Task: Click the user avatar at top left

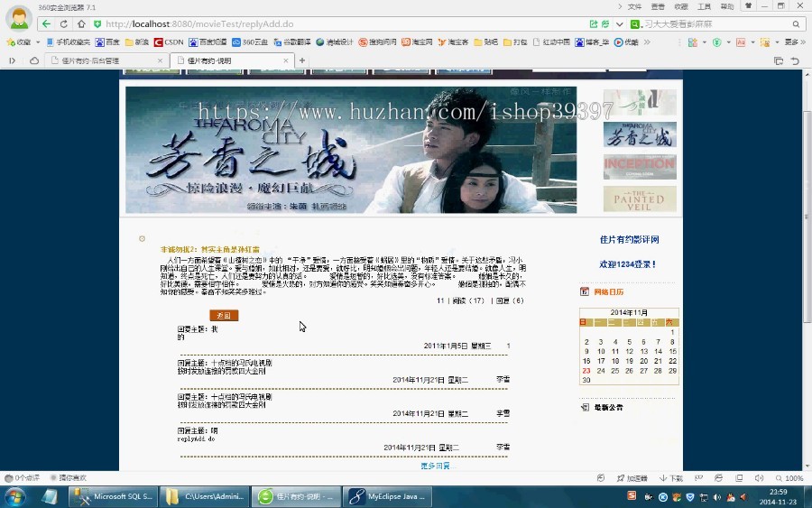Action: [19, 17]
